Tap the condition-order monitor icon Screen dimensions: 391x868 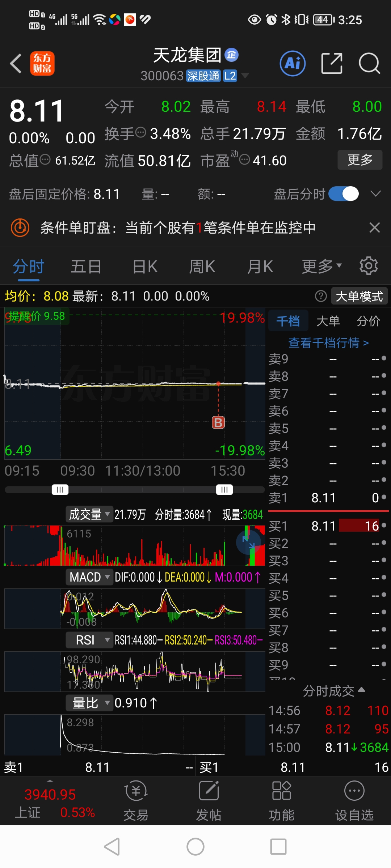coord(20,228)
